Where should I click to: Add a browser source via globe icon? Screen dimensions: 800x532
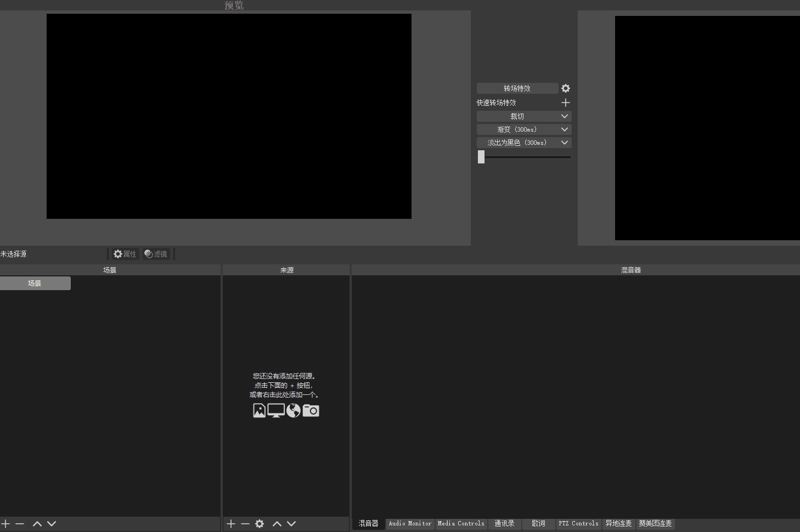tap(293, 410)
